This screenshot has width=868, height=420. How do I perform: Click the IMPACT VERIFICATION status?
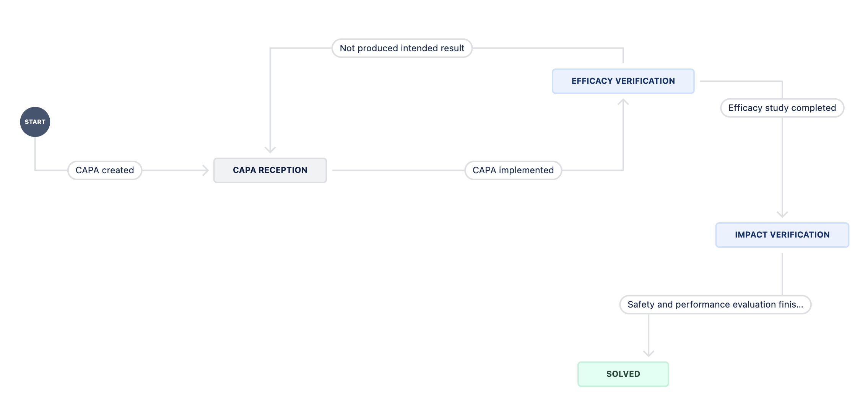point(782,235)
